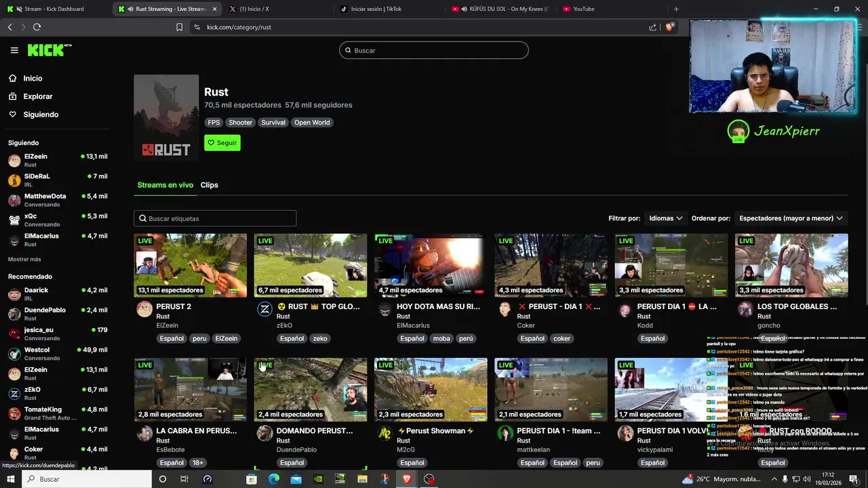Open the Espectadores sort dropdown
Screen dimensions: 868x488
[791, 218]
